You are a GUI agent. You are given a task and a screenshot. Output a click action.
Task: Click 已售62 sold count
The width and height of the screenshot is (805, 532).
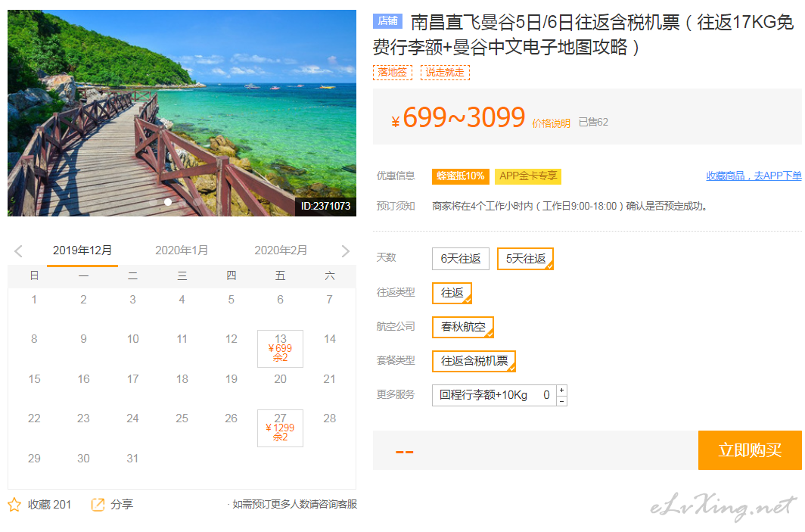[x=593, y=123]
